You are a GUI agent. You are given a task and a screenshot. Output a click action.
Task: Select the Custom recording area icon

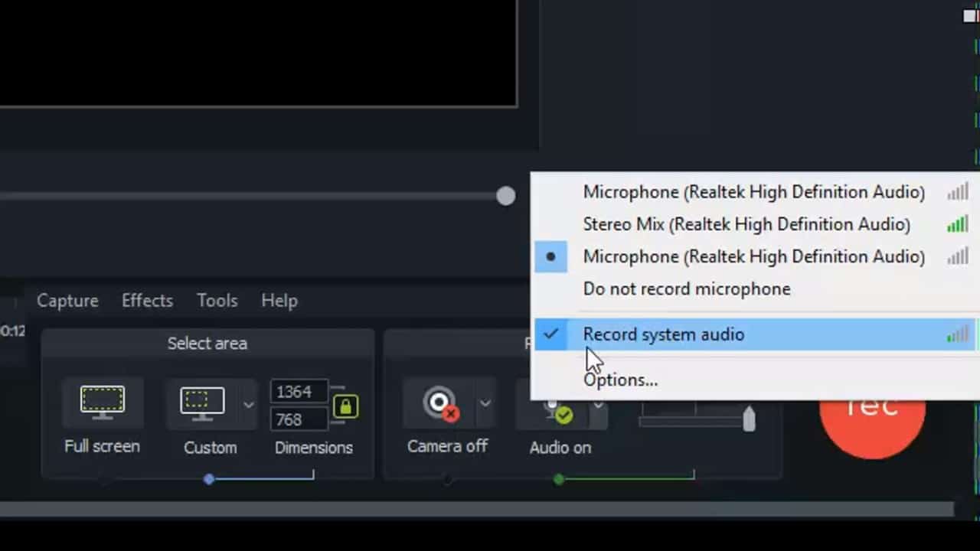tap(201, 401)
